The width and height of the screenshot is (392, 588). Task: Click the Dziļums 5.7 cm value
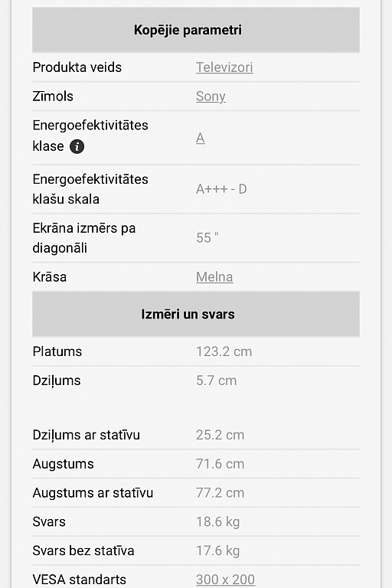pyautogui.click(x=216, y=381)
